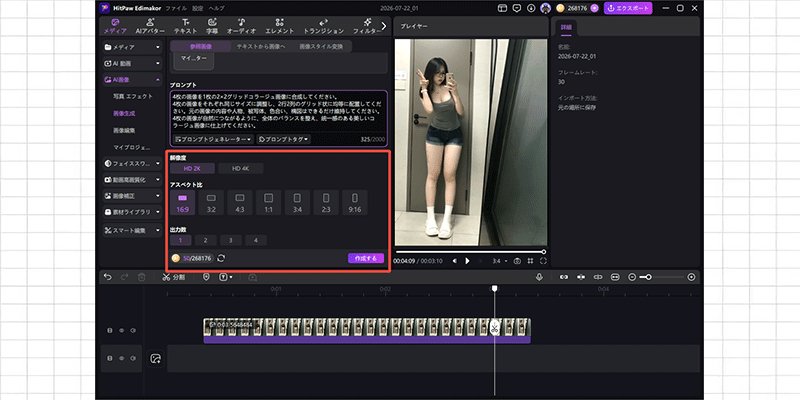Choose the 16:9 aspect ratio
Viewport: 800px width, 400px height.
(183, 203)
